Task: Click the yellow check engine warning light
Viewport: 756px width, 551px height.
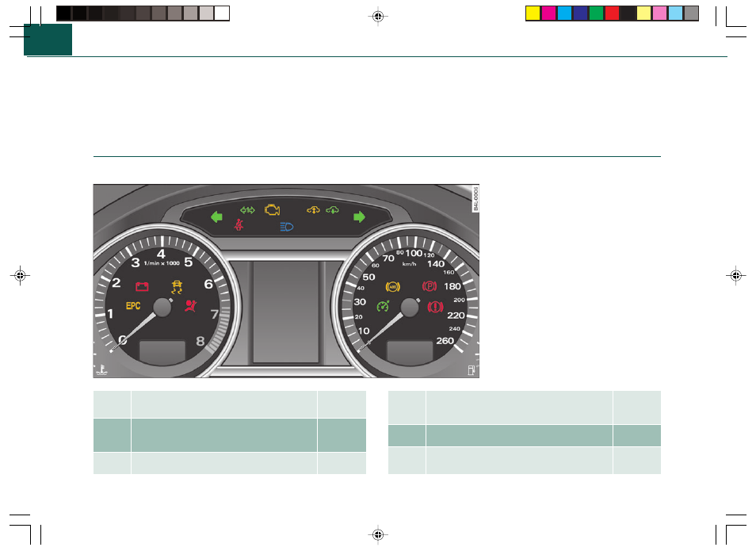Action: click(273, 209)
